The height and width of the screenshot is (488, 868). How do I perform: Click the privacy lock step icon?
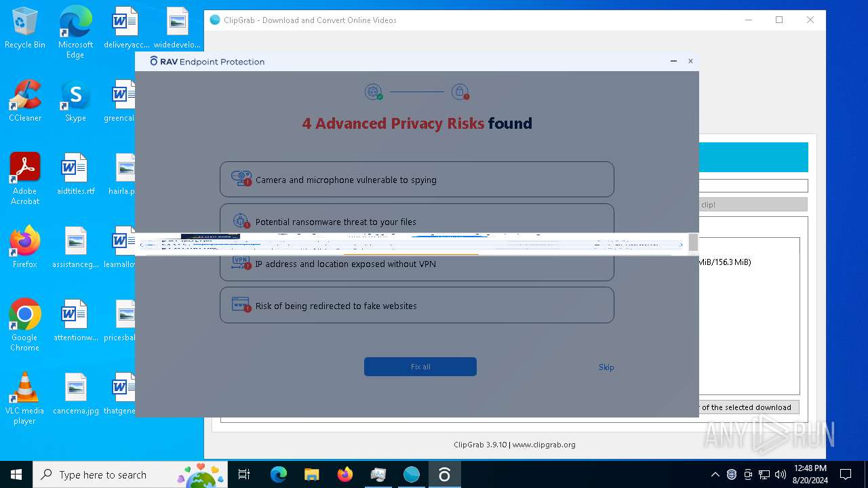click(460, 91)
